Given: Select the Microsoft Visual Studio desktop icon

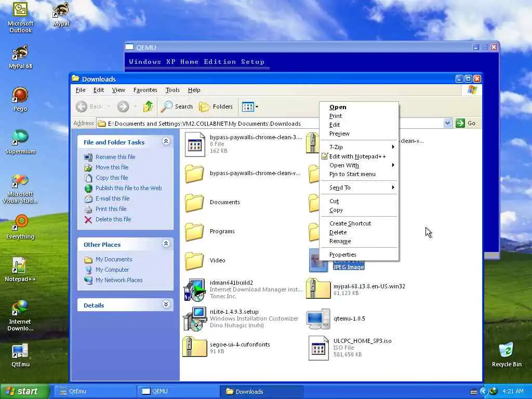Looking at the screenshot, I should point(20,189).
